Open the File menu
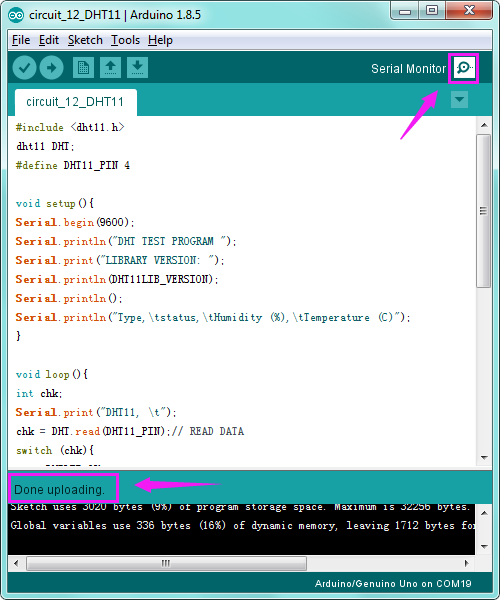Viewport: 500px width, 600px height. 21,40
